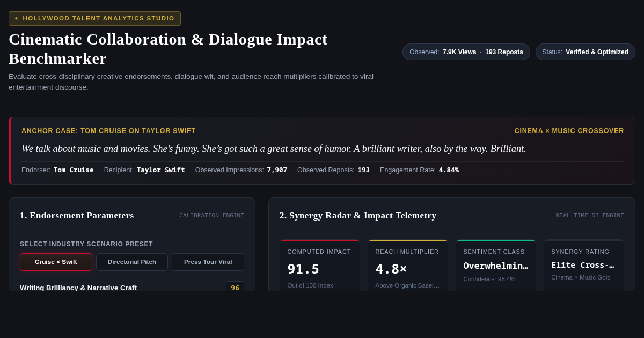Open the Computed Impact 91.5 card
This screenshot has width=644, height=338.
click(x=320, y=266)
